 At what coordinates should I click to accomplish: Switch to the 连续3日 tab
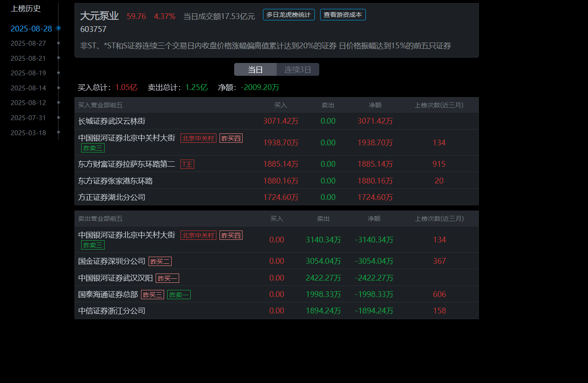click(x=298, y=70)
